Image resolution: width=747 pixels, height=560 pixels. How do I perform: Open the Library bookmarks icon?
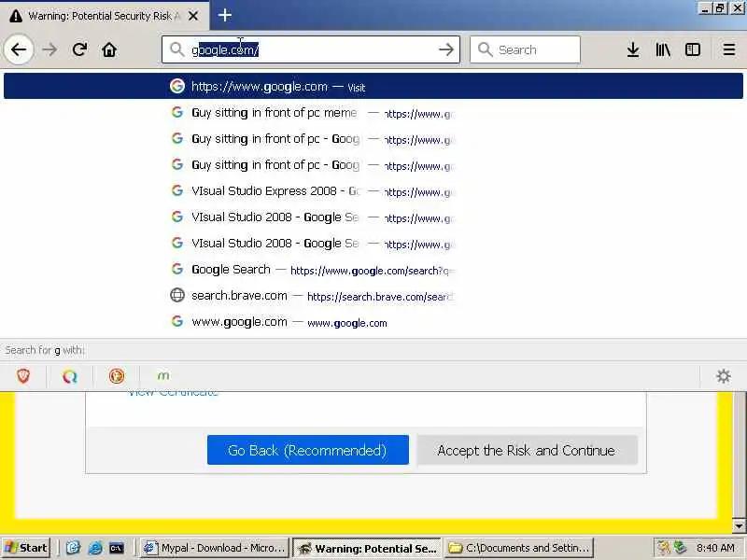click(663, 49)
